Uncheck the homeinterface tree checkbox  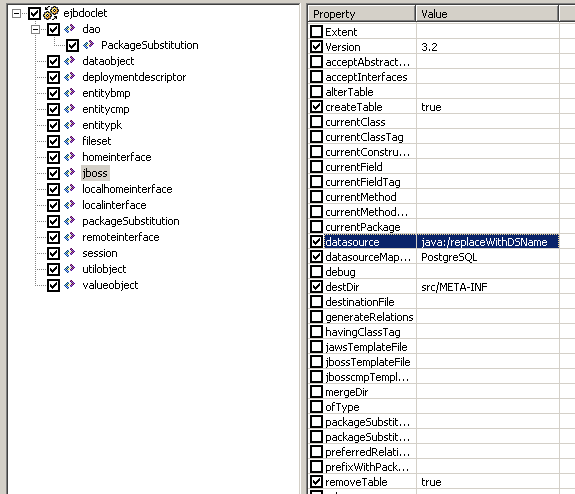53,157
